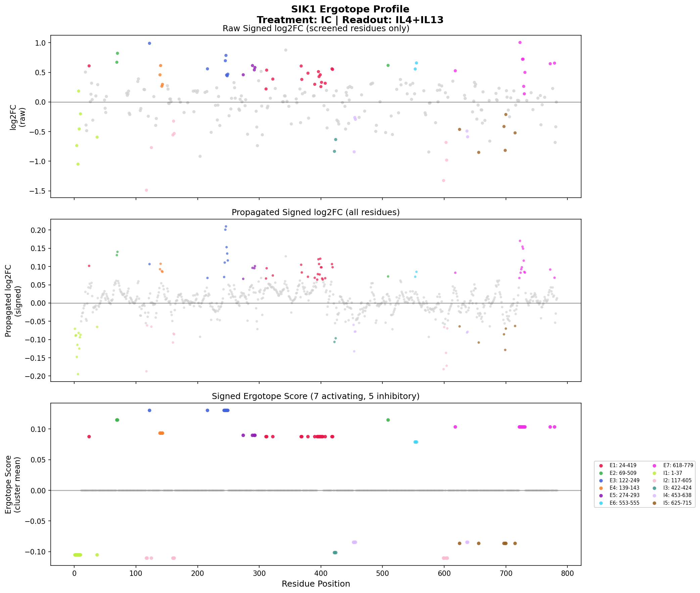Select the E7: 618-779 legend entry
Image resolution: width=700 pixels, height=593 pixels.
click(678, 465)
